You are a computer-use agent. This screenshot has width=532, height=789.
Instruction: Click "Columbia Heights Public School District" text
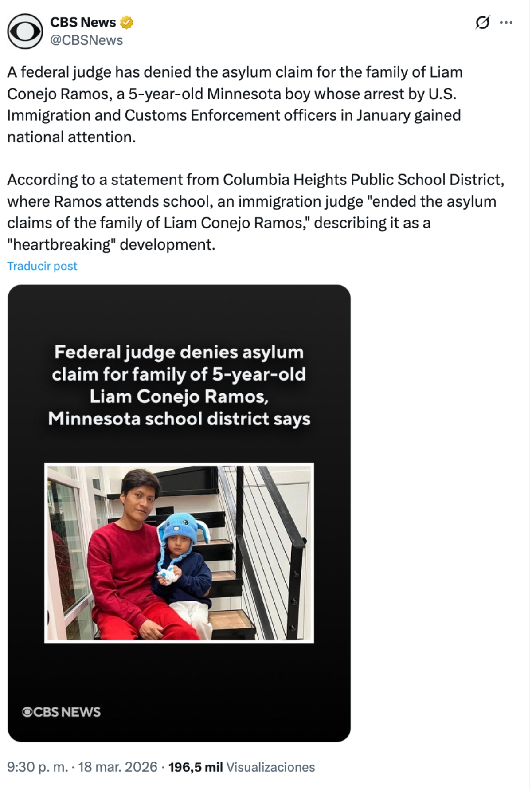pyautogui.click(x=363, y=180)
